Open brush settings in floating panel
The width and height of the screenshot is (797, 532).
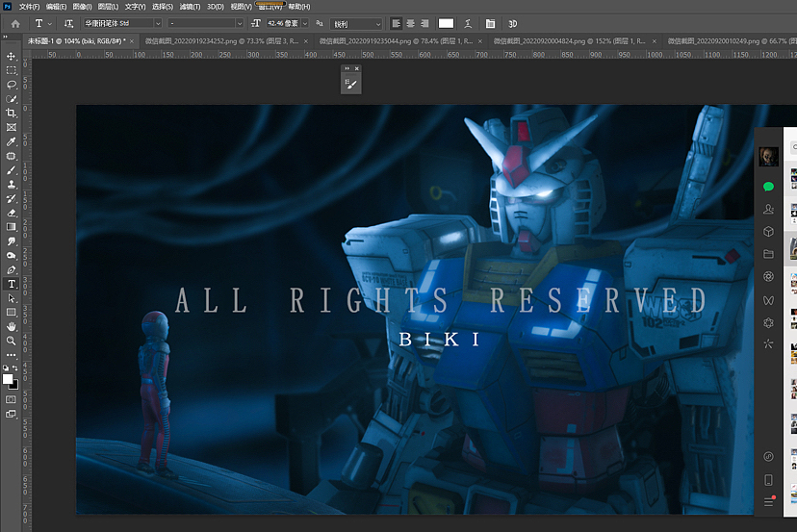click(x=350, y=84)
